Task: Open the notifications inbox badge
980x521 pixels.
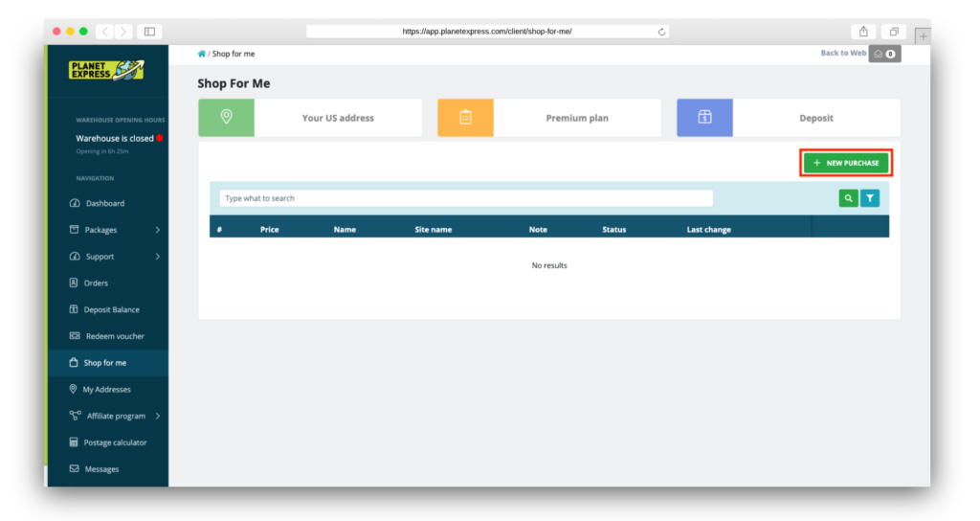Action: tap(884, 54)
